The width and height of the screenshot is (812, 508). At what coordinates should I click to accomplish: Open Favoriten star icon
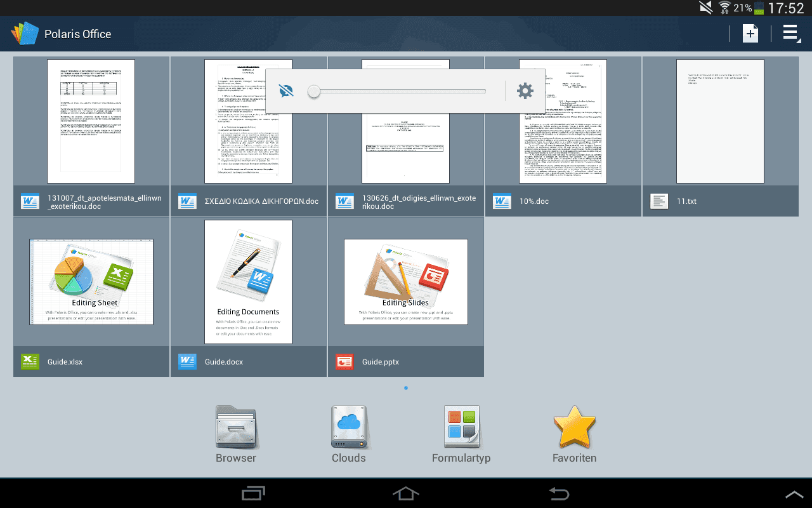(x=575, y=427)
